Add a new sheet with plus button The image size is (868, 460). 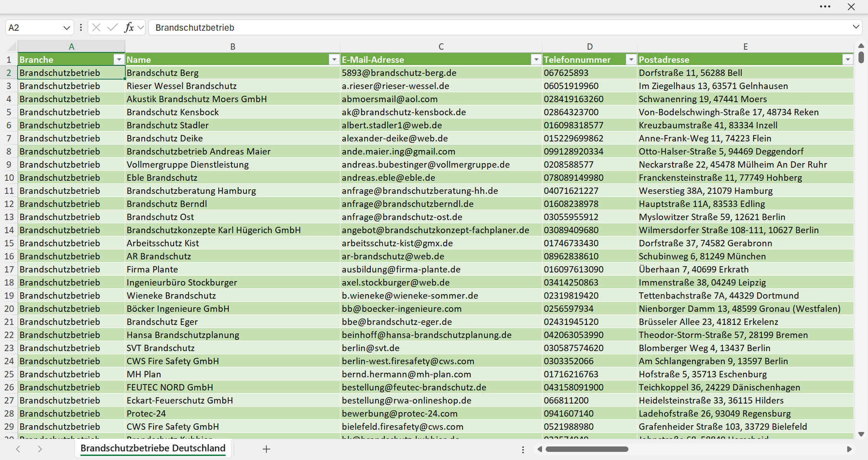click(266, 449)
